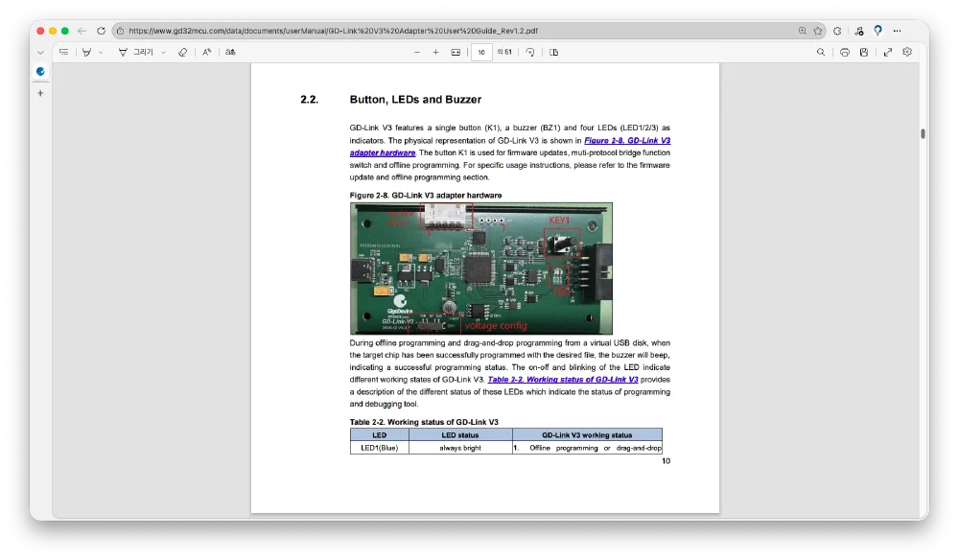959x560 pixels.
Task: Save the PDF file
Action: [x=864, y=52]
